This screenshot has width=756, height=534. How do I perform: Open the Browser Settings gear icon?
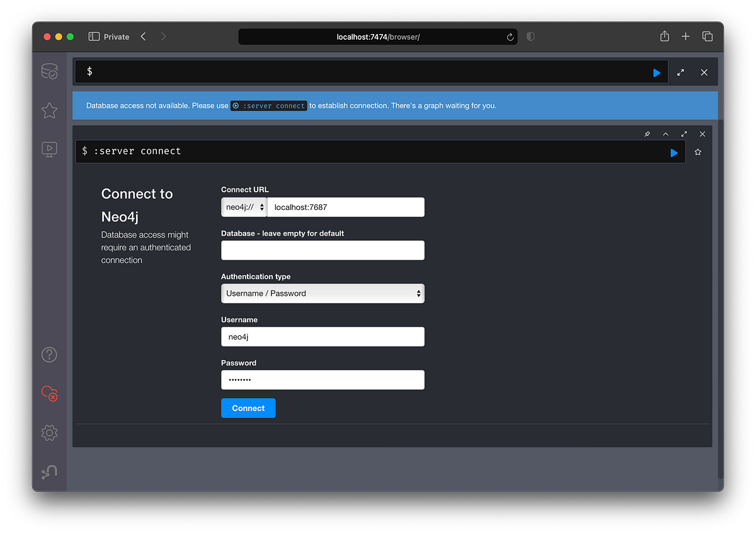tap(49, 432)
